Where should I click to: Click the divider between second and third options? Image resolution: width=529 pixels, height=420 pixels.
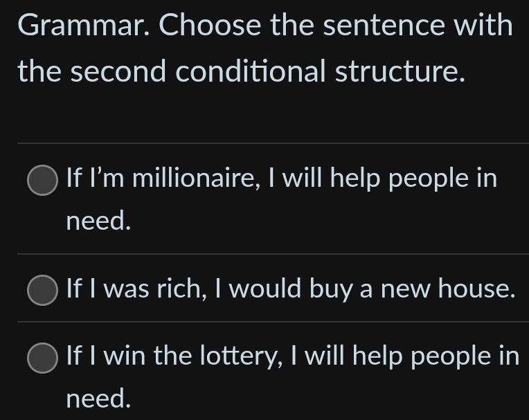pos(272,322)
